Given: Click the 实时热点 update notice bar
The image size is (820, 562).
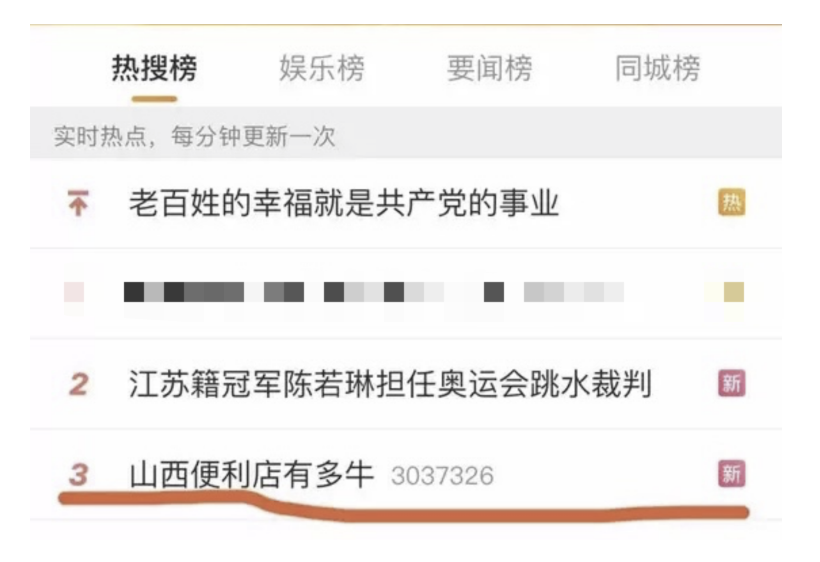Looking at the screenshot, I should point(406,134).
